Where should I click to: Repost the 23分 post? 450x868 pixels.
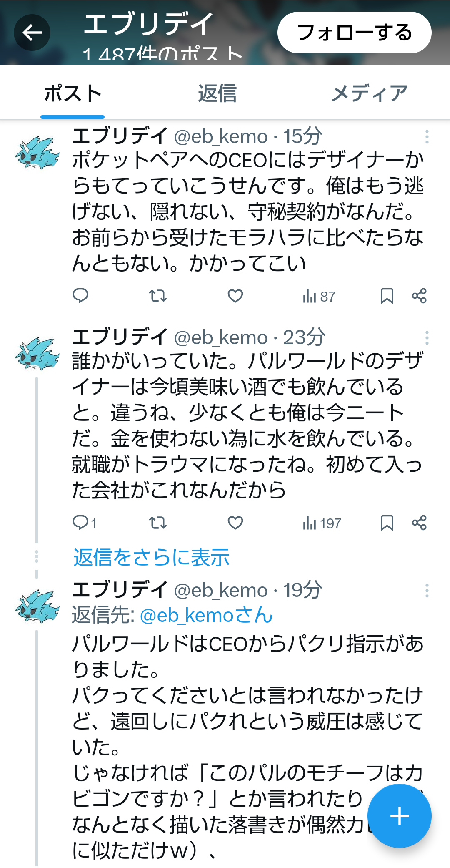[x=158, y=523]
